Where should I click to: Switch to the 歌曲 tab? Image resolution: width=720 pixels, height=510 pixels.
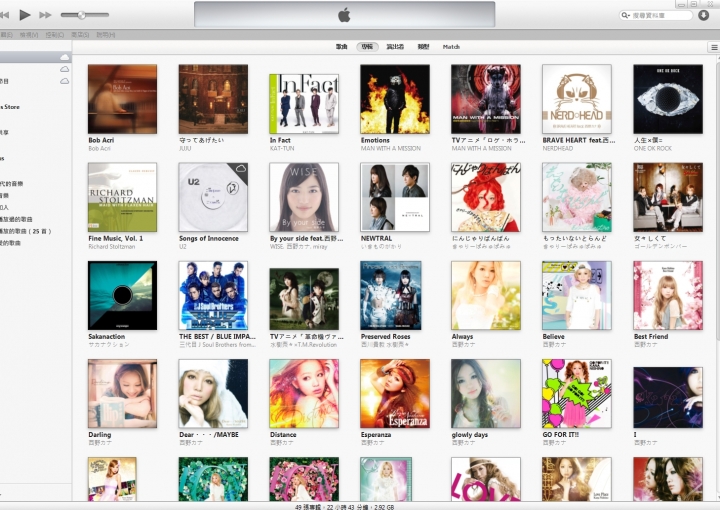coord(341,47)
